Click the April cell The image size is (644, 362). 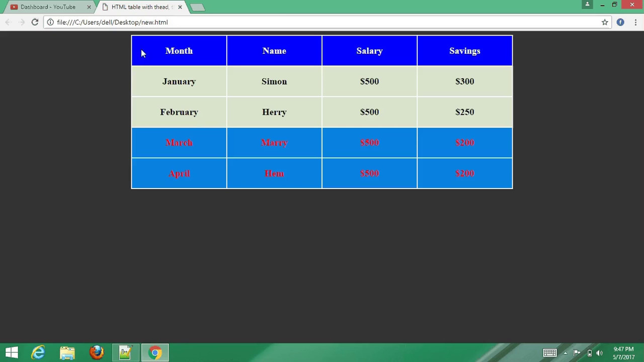click(179, 173)
